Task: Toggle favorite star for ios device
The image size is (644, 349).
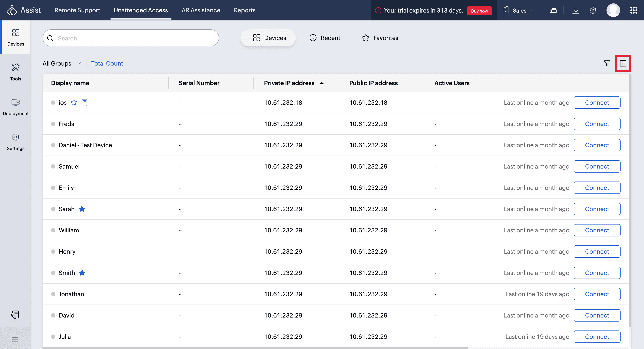Action: click(x=73, y=102)
